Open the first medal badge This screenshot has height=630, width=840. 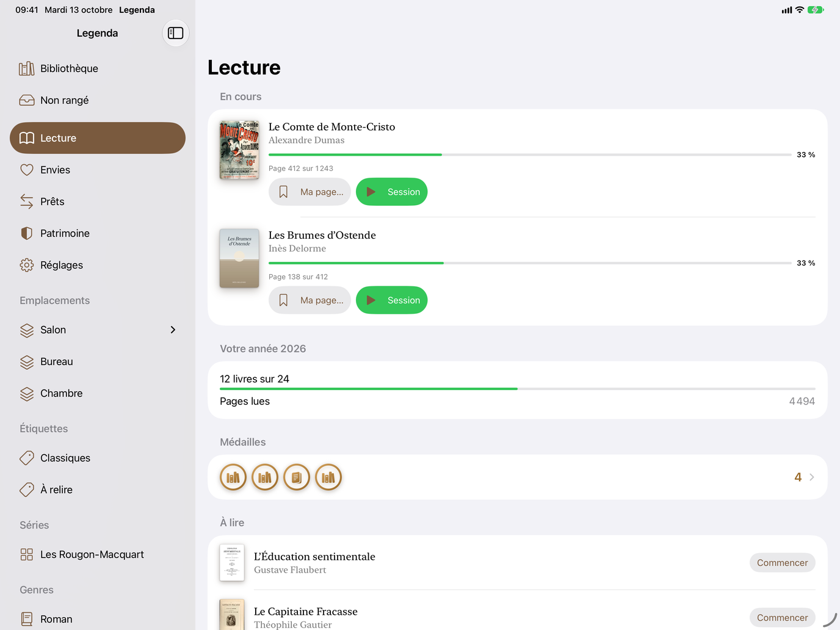(x=233, y=477)
